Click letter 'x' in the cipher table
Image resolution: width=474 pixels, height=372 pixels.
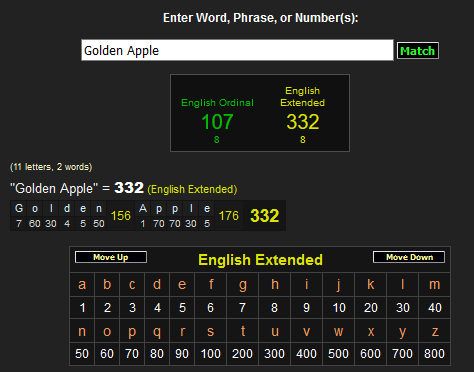[371, 331]
